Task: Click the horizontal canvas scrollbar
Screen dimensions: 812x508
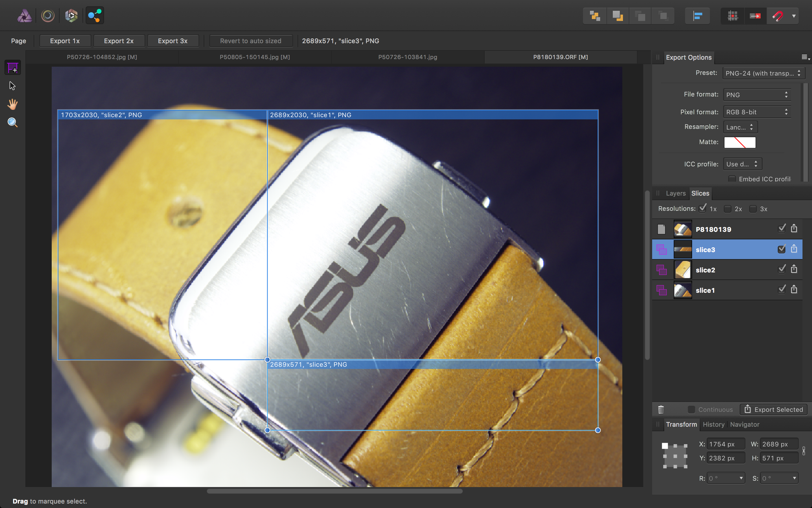Action: 334,491
